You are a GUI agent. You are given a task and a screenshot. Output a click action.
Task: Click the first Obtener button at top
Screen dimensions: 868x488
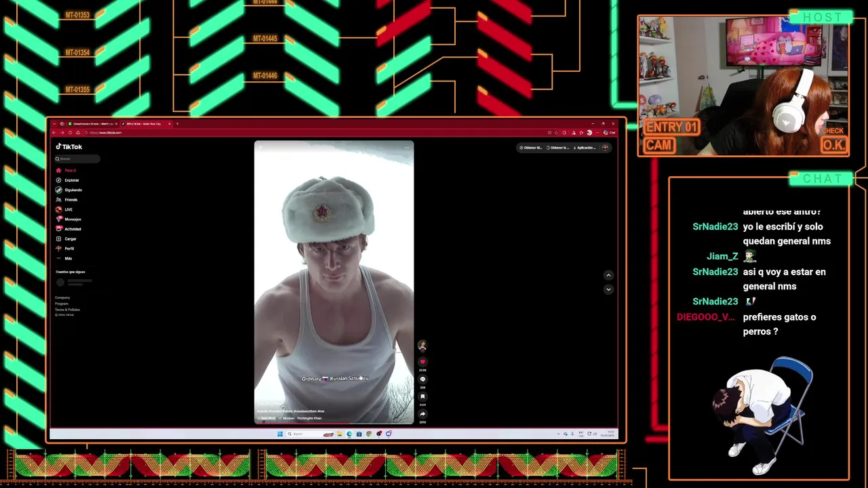point(531,148)
